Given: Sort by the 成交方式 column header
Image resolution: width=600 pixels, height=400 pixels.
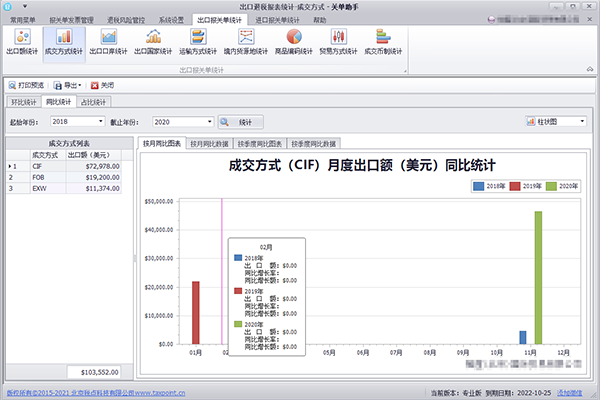Looking at the screenshot, I should (48, 155).
